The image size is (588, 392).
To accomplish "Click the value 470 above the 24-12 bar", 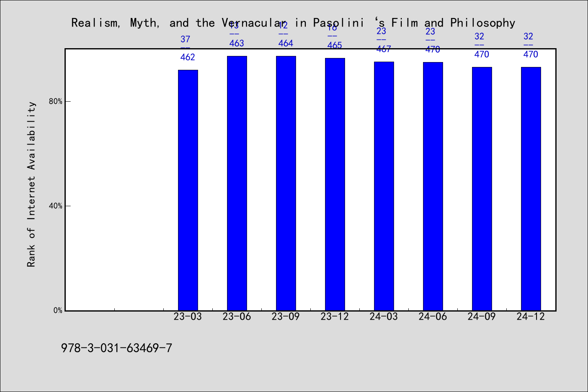I will click(531, 54).
